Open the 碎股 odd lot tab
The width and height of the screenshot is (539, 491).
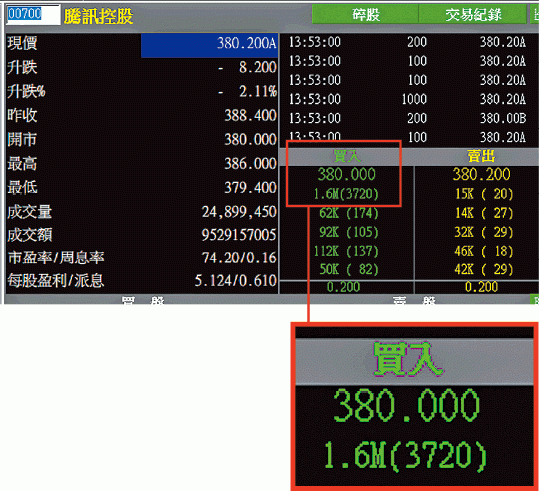coord(365,15)
